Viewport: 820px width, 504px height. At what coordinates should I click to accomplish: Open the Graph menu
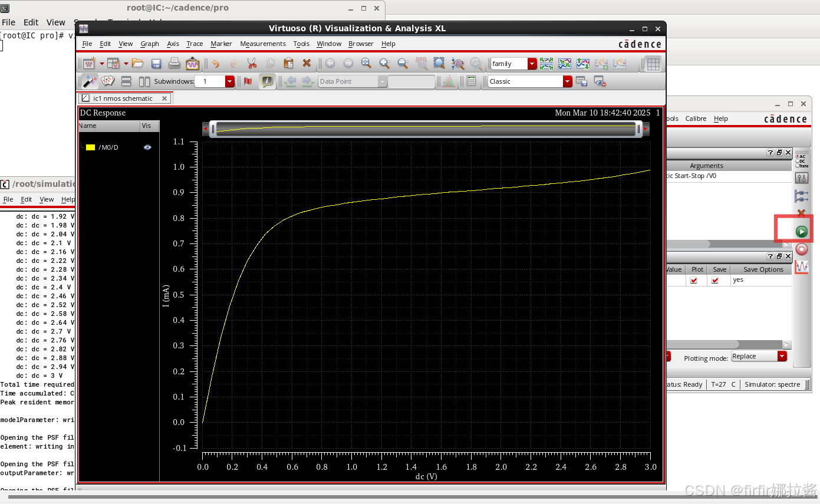[150, 44]
